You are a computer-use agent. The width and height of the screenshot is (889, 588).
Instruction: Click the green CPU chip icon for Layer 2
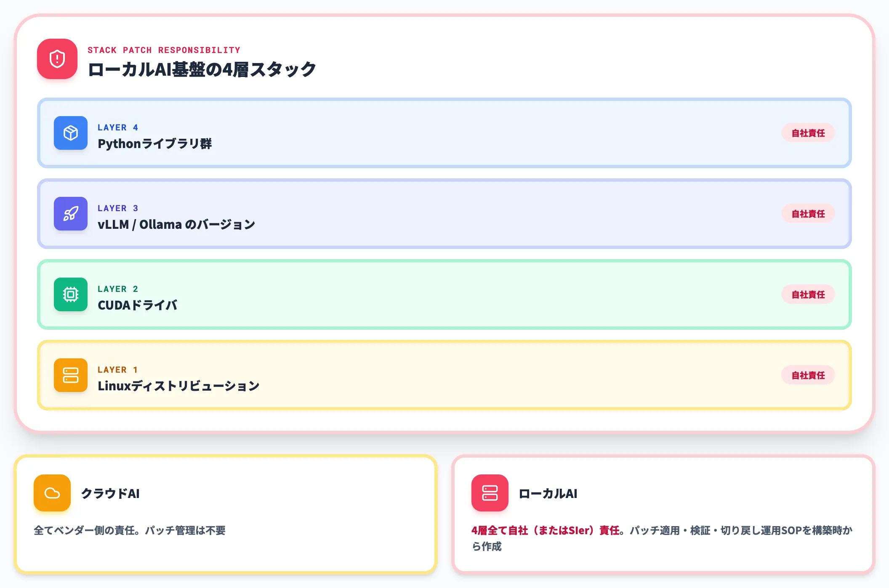tap(71, 294)
